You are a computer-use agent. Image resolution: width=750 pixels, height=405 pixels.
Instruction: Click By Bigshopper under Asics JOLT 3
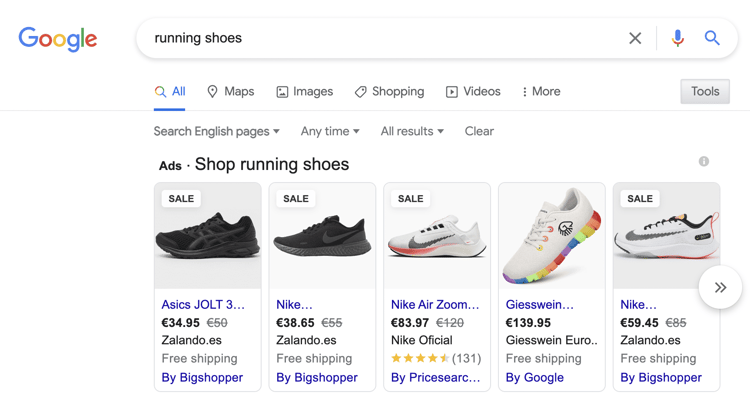tap(202, 378)
